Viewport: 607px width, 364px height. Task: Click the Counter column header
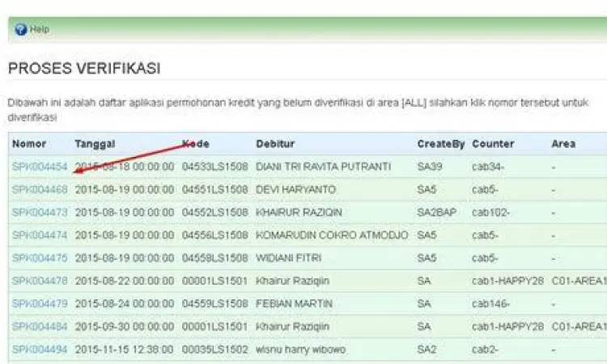point(493,144)
